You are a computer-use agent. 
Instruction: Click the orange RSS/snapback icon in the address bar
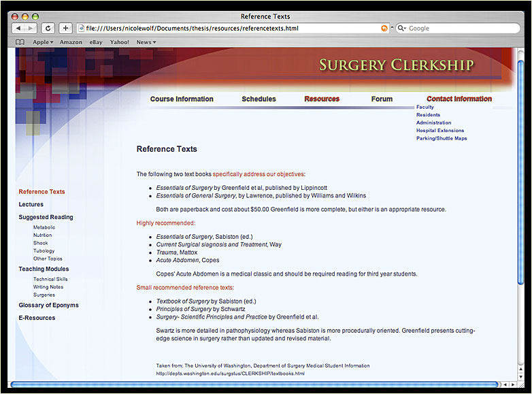384,29
